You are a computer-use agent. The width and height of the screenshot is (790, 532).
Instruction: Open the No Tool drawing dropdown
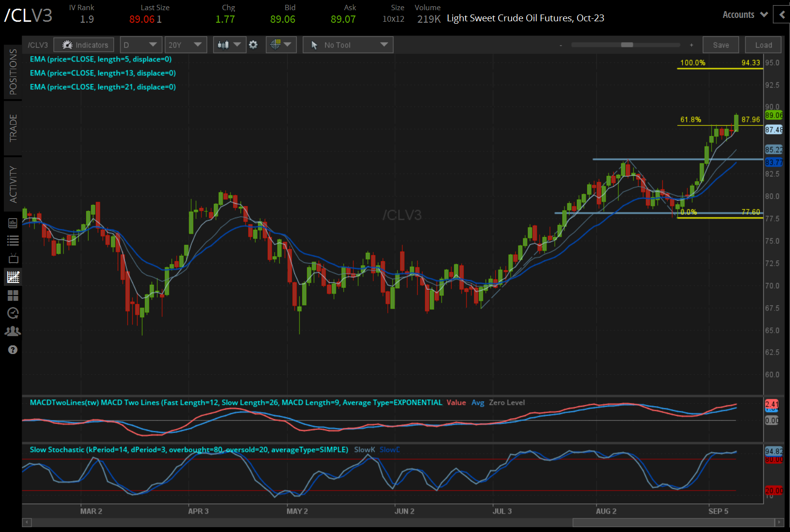tap(348, 44)
